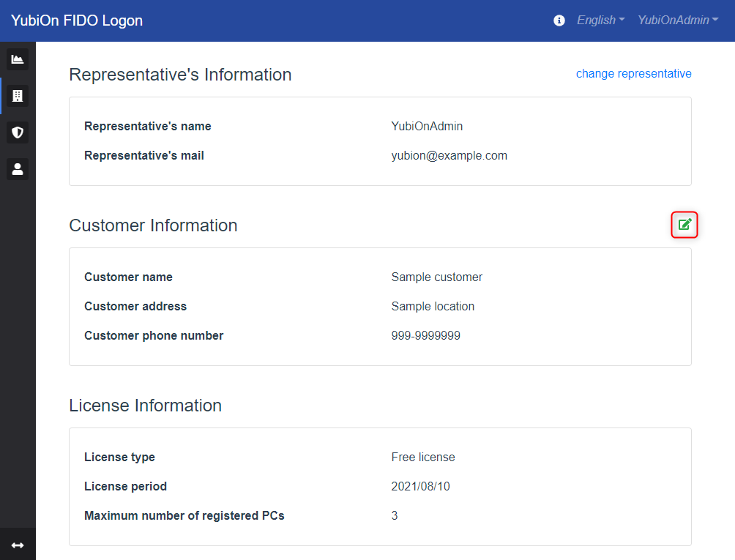735x560 pixels.
Task: Click the Representative's name label
Action: [x=148, y=126]
